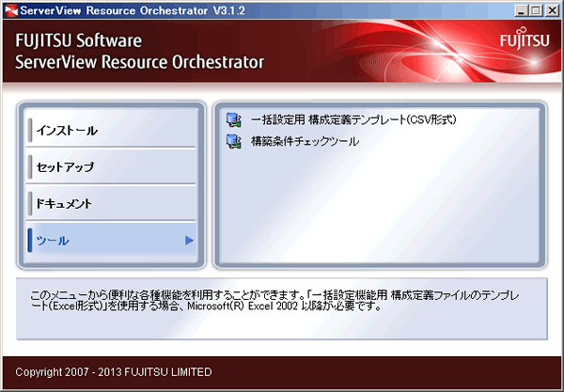Open the ドキュメント menu item
The height and width of the screenshot is (392, 564).
[x=111, y=204]
